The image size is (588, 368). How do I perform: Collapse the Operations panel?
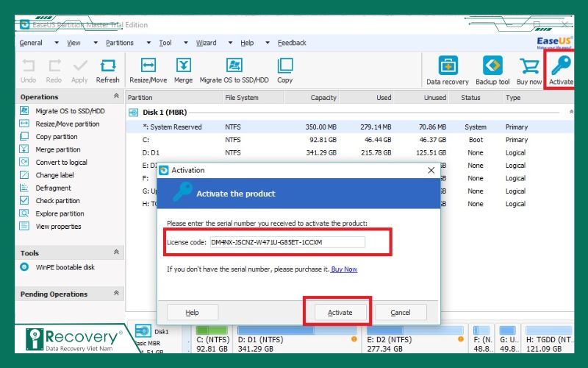pyautogui.click(x=116, y=96)
